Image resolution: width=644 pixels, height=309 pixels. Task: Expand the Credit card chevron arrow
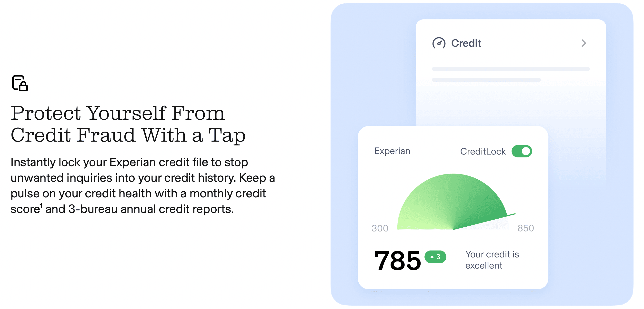tap(584, 43)
